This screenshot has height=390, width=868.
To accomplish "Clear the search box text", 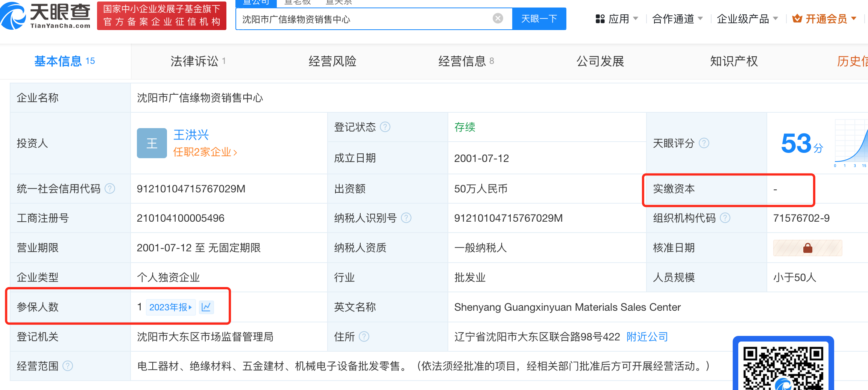I will coord(498,18).
